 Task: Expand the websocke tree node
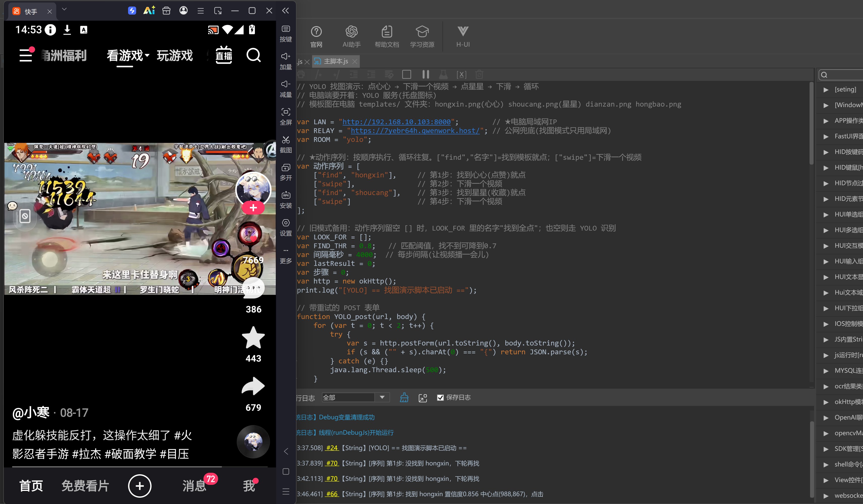click(x=826, y=495)
